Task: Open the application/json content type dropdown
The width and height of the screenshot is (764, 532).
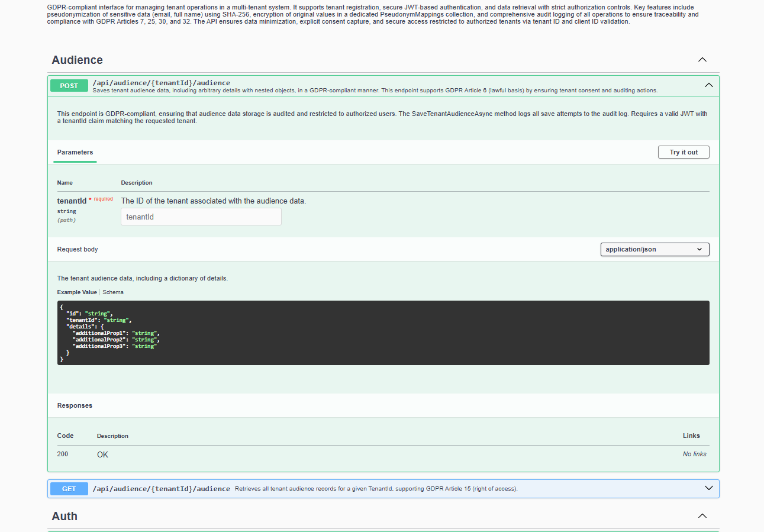Action: (655, 250)
